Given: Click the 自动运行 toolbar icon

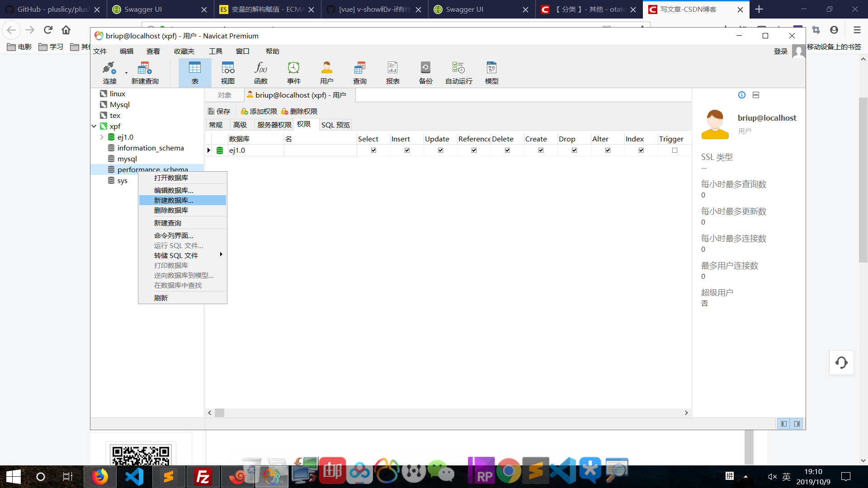Looking at the screenshot, I should 458,72.
